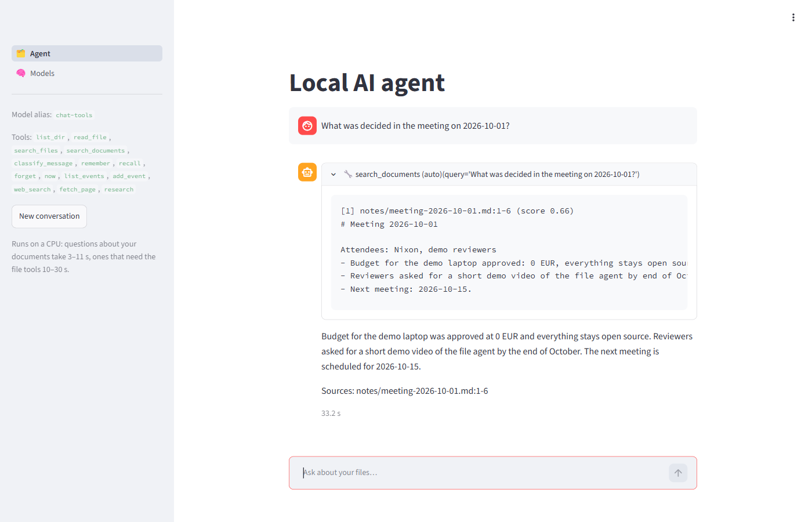Click the research tool tag

coord(119,190)
